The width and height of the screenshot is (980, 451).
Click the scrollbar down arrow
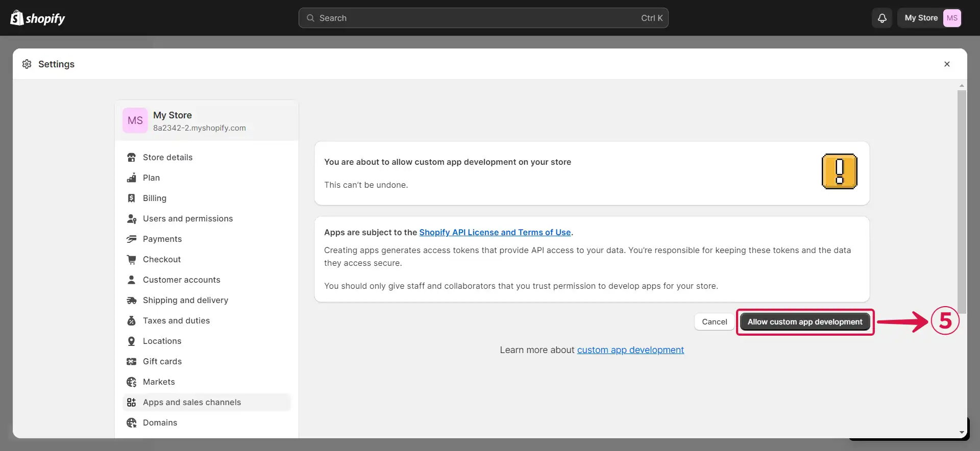pos(962,432)
